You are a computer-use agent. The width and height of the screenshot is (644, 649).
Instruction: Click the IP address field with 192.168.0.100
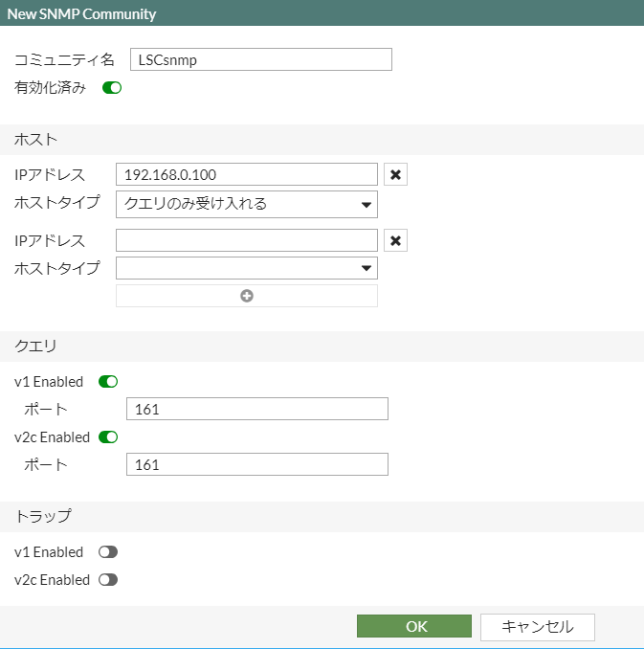click(x=247, y=174)
